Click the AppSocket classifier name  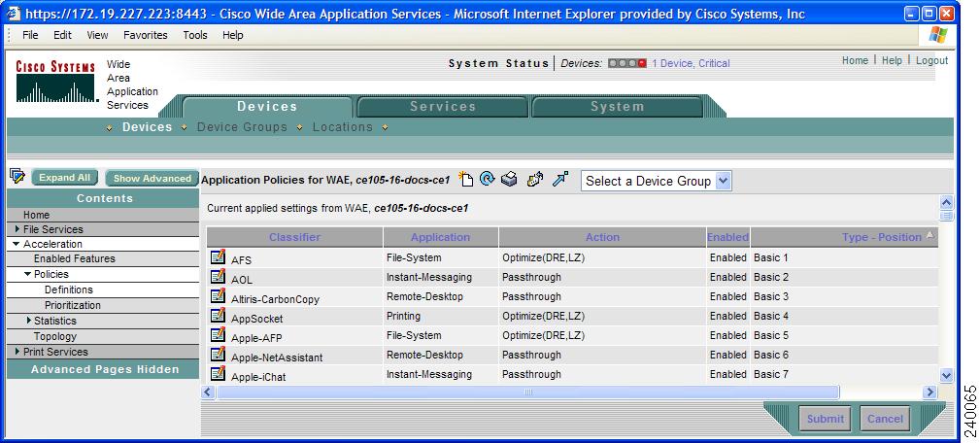(x=256, y=319)
